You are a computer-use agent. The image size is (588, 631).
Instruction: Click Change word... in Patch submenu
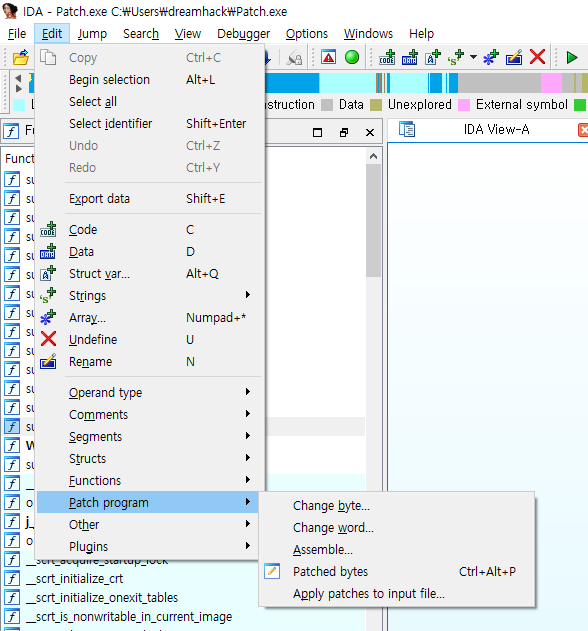[397, 528]
